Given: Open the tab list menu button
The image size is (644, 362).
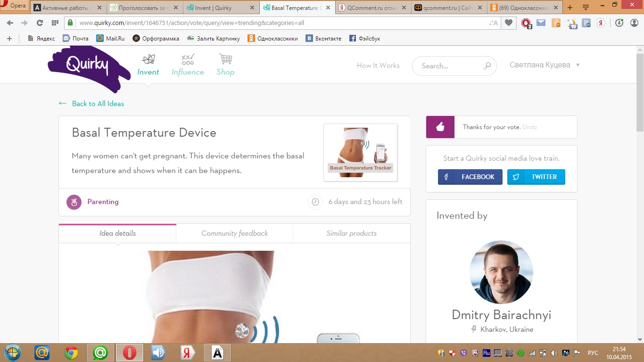Looking at the screenshot, I should pos(586,8).
